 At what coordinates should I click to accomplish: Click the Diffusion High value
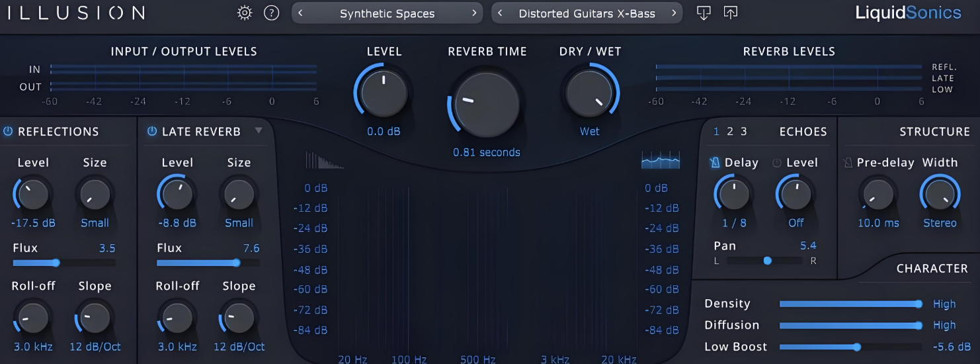pyautogui.click(x=944, y=325)
